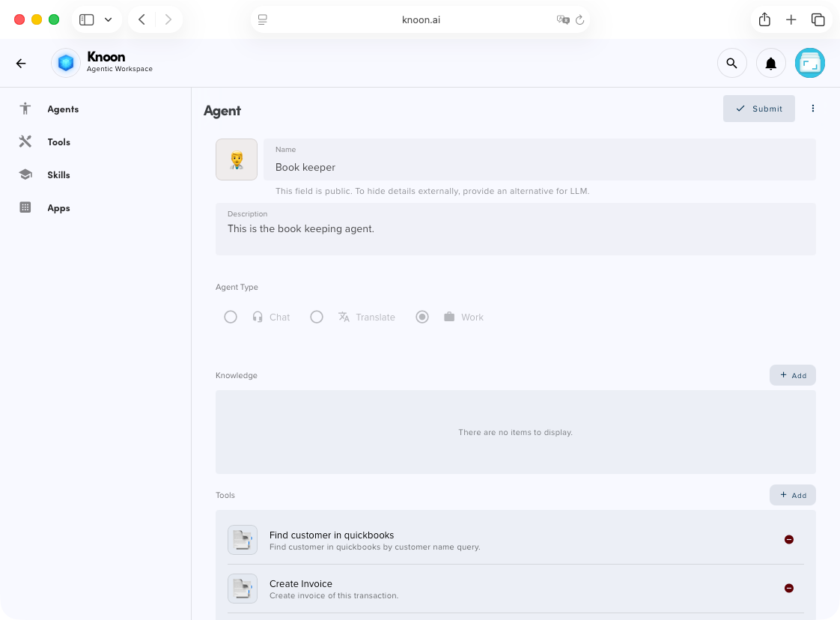Viewport: 840px width, 620px height.
Task: Switch focus to the profile avatar in header
Action: coord(810,63)
